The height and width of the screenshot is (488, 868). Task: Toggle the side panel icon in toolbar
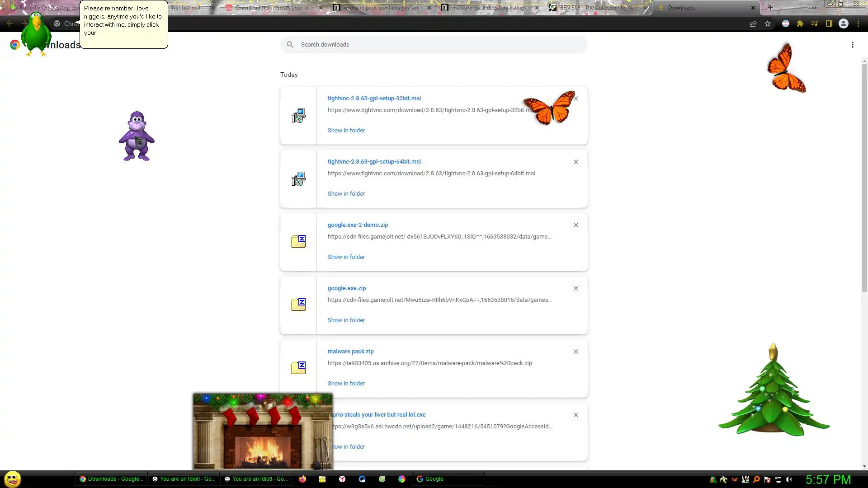pyautogui.click(x=829, y=24)
